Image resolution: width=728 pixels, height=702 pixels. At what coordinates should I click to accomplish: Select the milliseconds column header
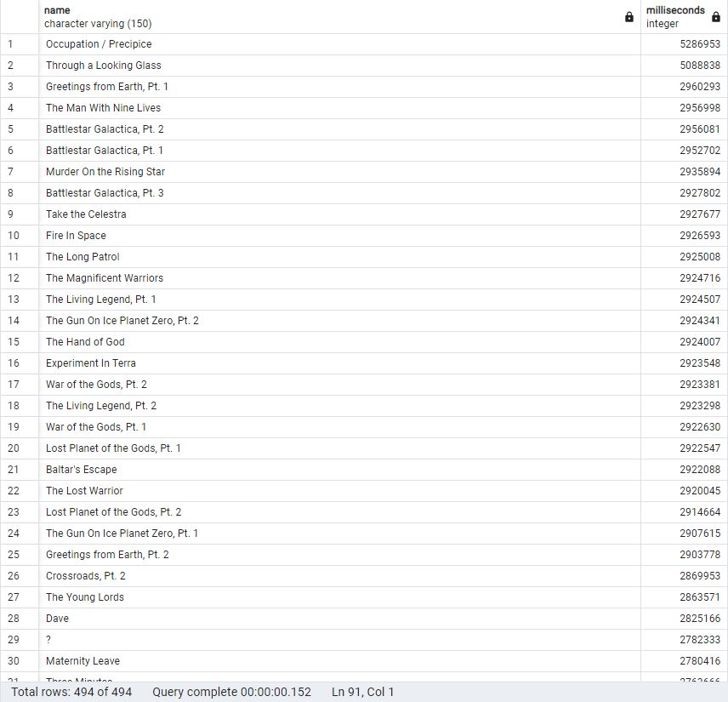685,17
